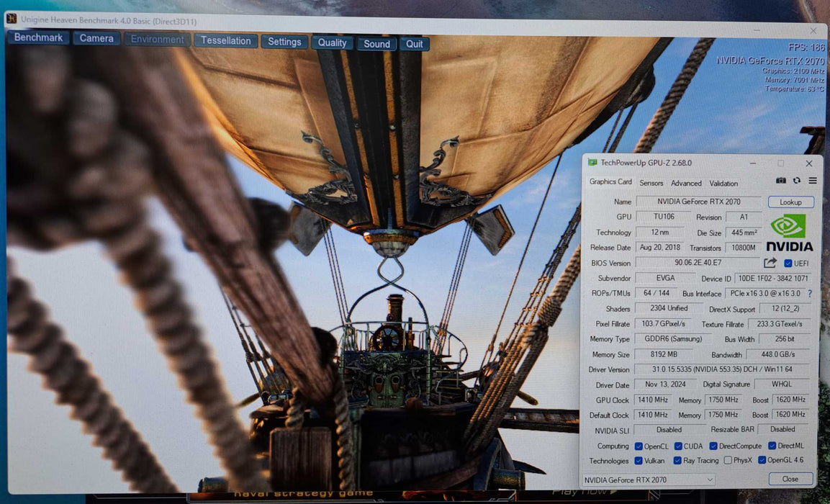This screenshot has width=830, height=504.
Task: Switch to the Advanced tab in GPU-Z
Action: (x=686, y=183)
